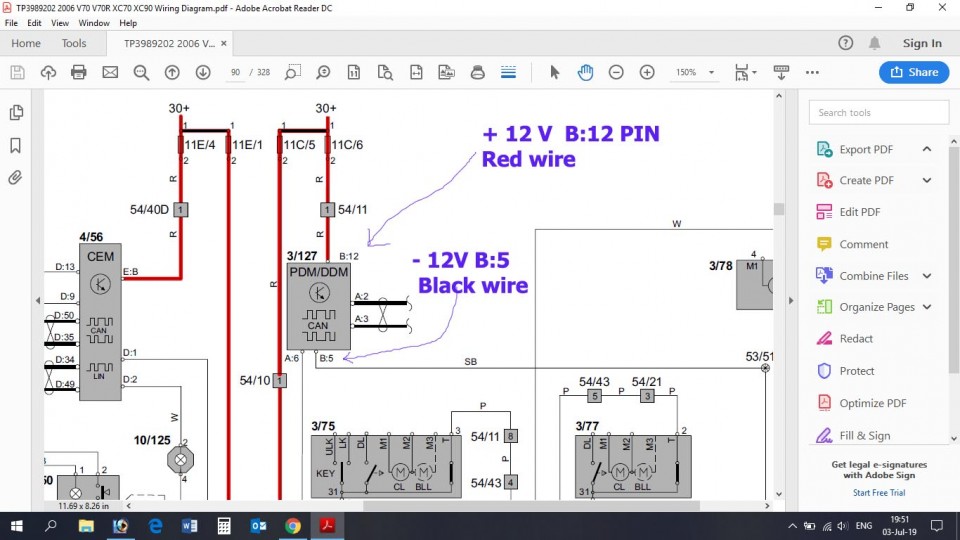This screenshot has width=960, height=540.
Task: Click the read mode download arrow icon
Action: pos(781,72)
